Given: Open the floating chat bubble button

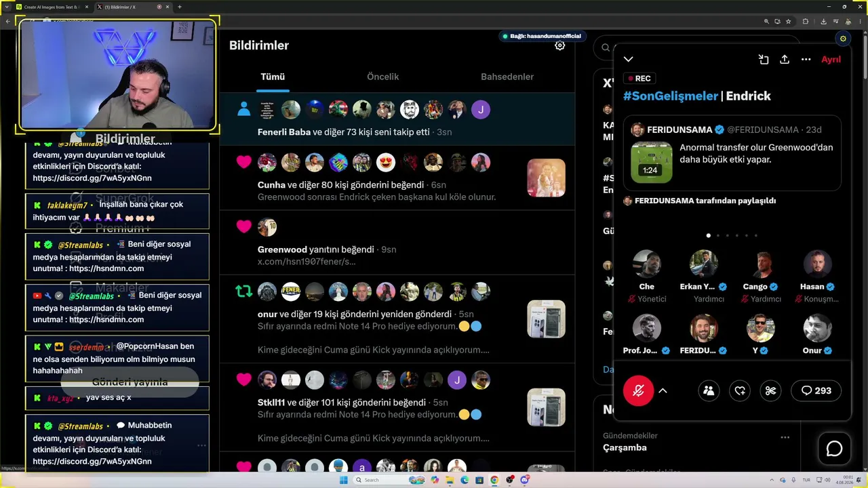Looking at the screenshot, I should (834, 449).
